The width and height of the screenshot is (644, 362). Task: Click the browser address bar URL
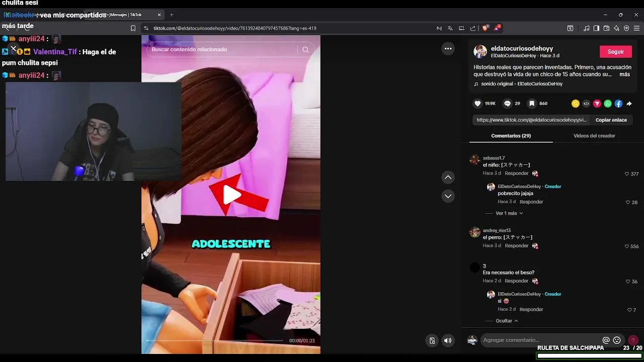pyautogui.click(x=235, y=28)
